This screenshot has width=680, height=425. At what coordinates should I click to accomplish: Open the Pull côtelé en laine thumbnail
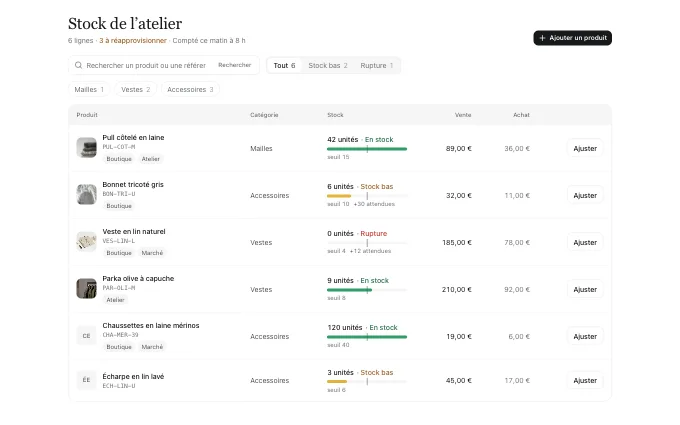(86, 148)
